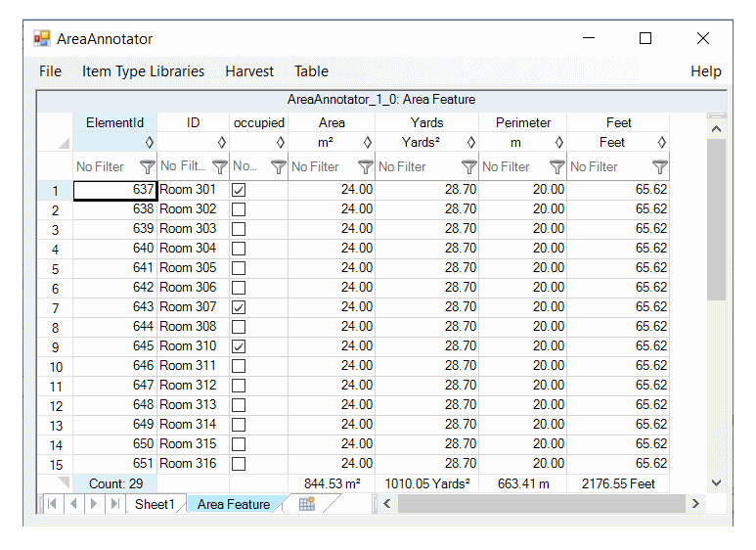
Task: Click the ID column filter funnel icon
Action: tap(220, 167)
